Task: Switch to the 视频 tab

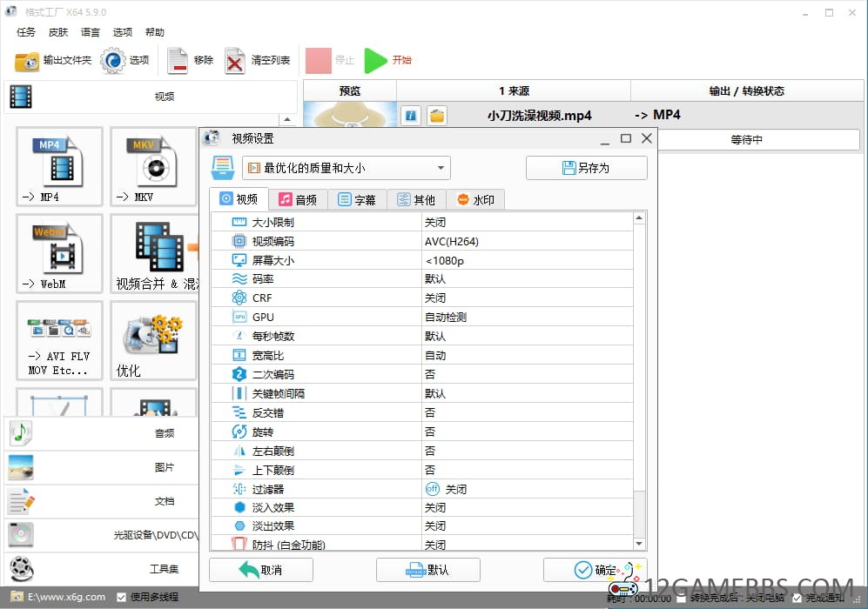Action: [239, 199]
